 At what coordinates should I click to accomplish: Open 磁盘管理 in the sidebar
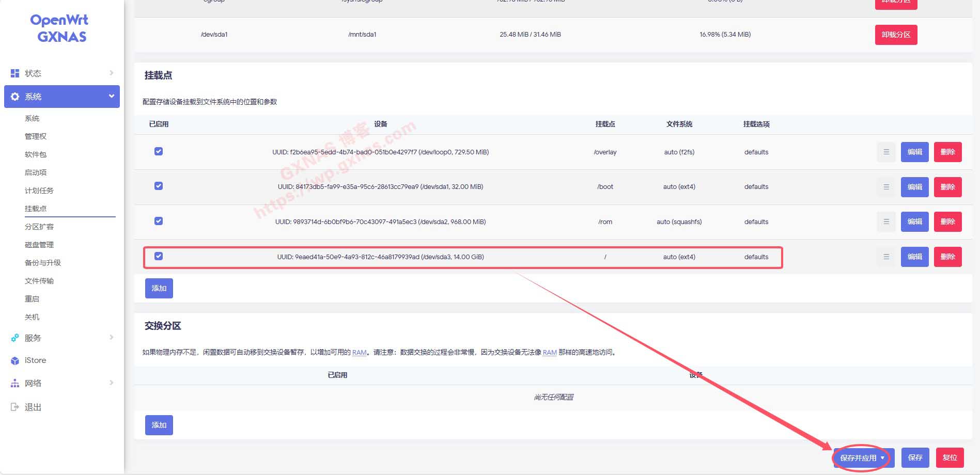point(39,245)
